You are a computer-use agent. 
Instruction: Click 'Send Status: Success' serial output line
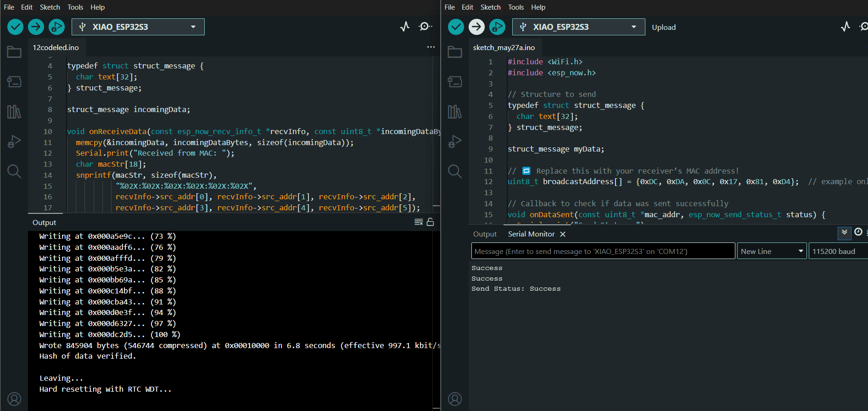pyautogui.click(x=516, y=289)
